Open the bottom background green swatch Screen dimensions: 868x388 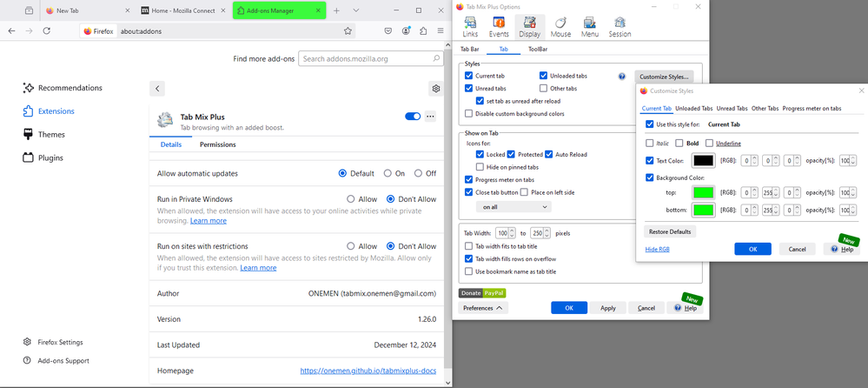click(x=704, y=210)
